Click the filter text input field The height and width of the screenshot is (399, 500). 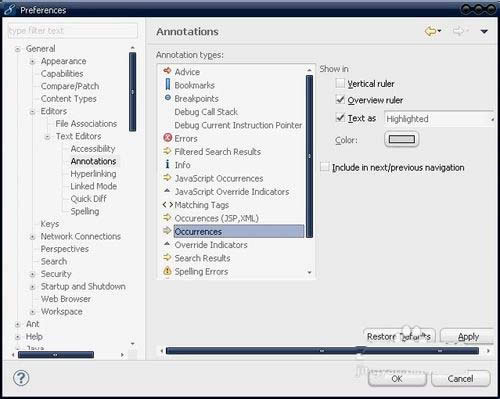[x=73, y=31]
